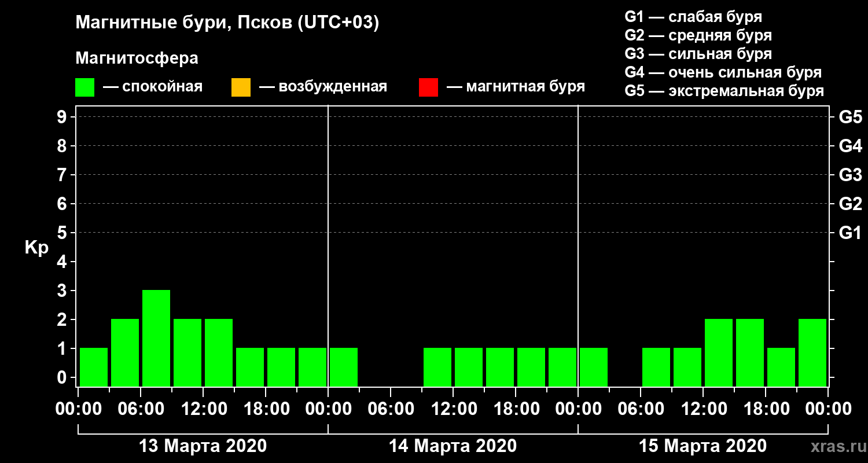
Task: Click the G2 label on the right axis
Action: 850,204
